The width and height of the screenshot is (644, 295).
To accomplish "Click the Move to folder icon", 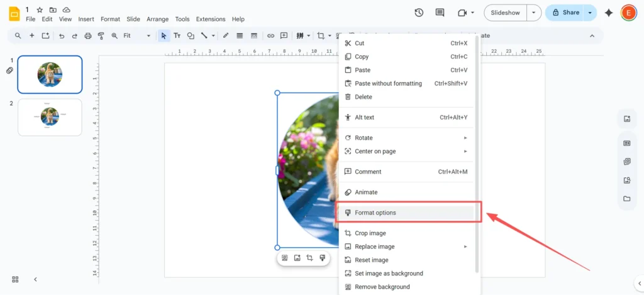I will [53, 9].
